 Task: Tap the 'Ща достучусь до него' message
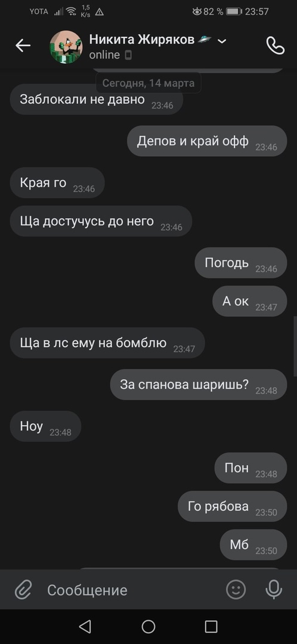coord(101,221)
